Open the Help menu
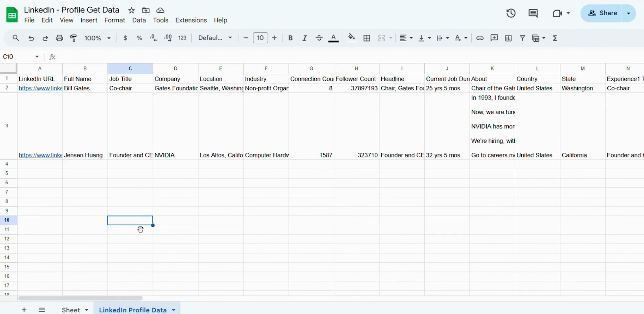 coord(221,20)
